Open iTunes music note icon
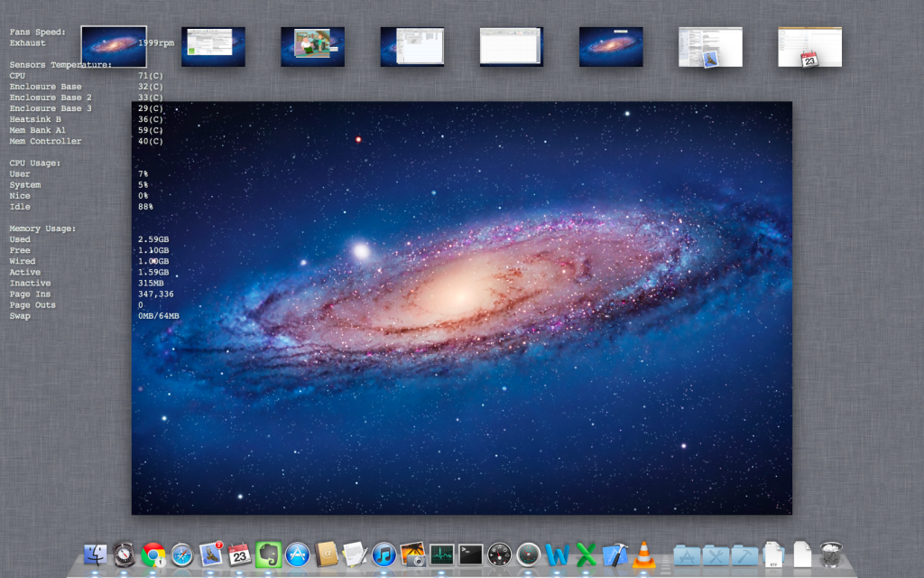 tap(383, 555)
